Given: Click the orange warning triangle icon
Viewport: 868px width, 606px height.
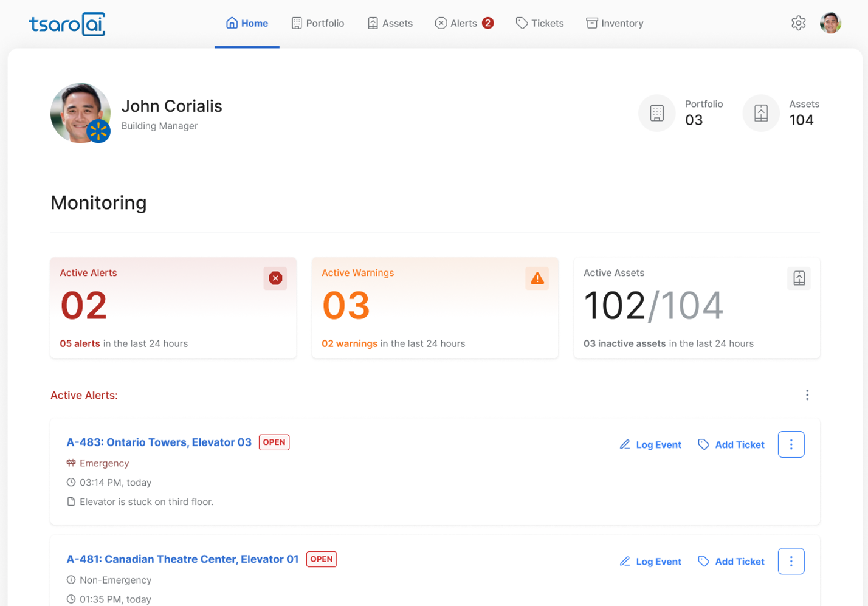Looking at the screenshot, I should point(537,278).
